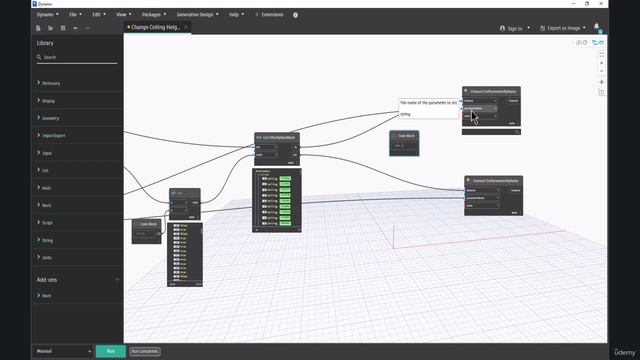This screenshot has width=640, height=360.
Task: Click the library search magnifier icon
Action: pos(39,57)
